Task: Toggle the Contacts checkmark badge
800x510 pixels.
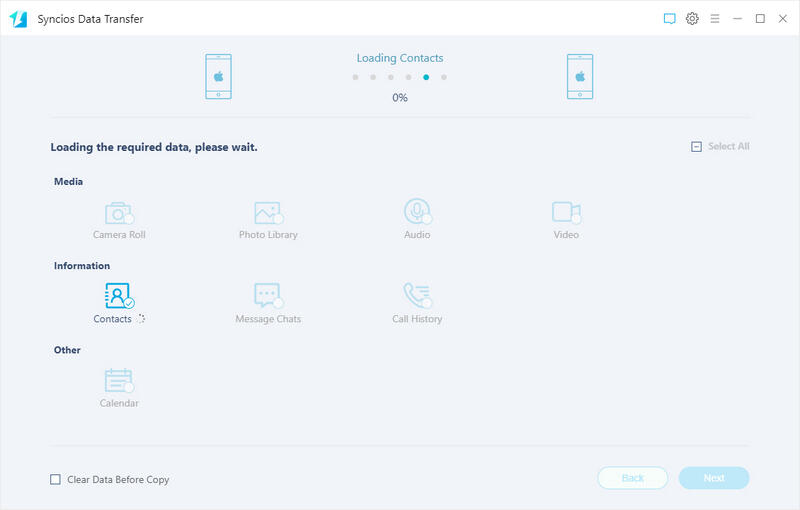Action: (129, 303)
